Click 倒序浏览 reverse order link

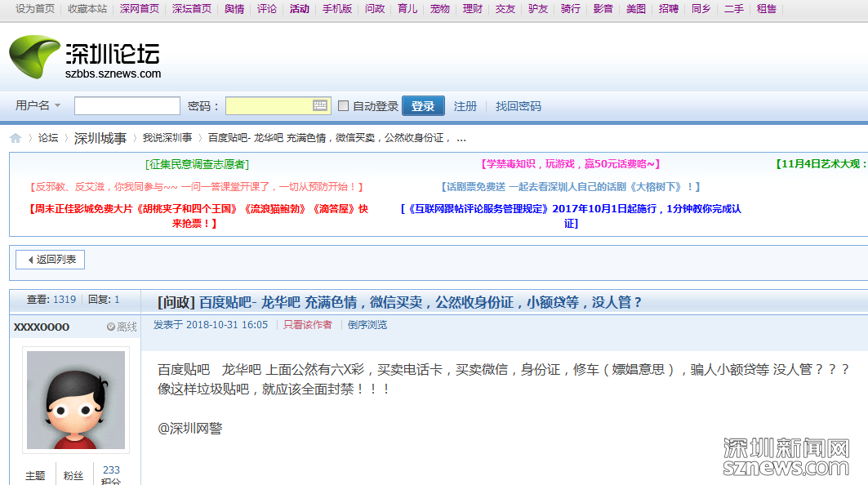367,325
